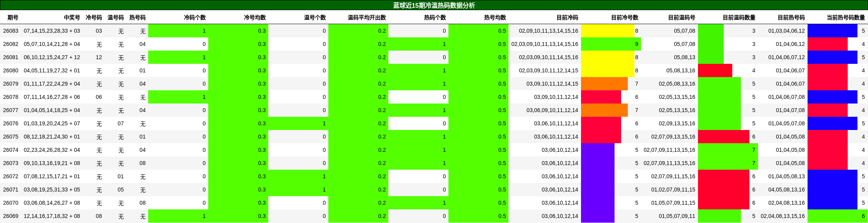Select period number 26078
This screenshot has width=868, height=223.
coord(11,97)
